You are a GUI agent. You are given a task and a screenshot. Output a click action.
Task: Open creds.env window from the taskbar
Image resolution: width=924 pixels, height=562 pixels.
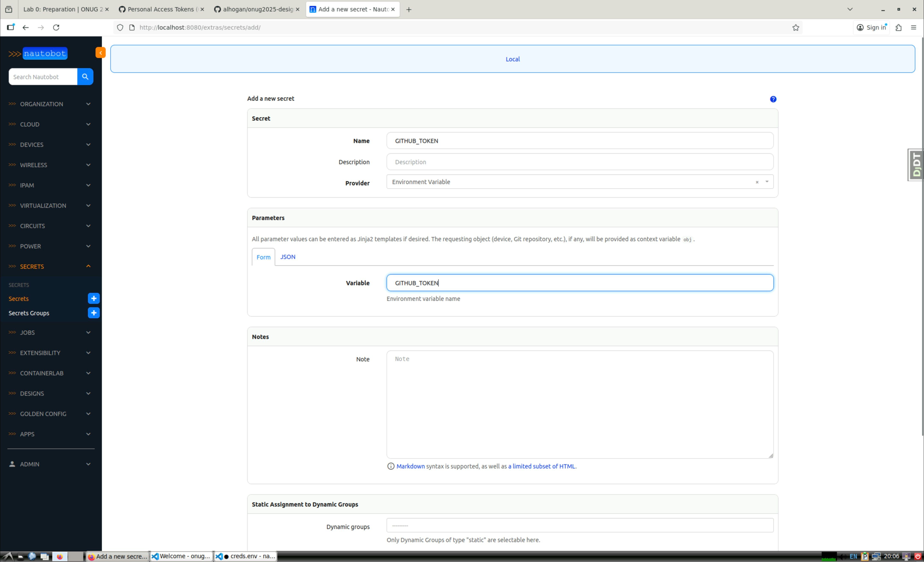[x=246, y=556]
